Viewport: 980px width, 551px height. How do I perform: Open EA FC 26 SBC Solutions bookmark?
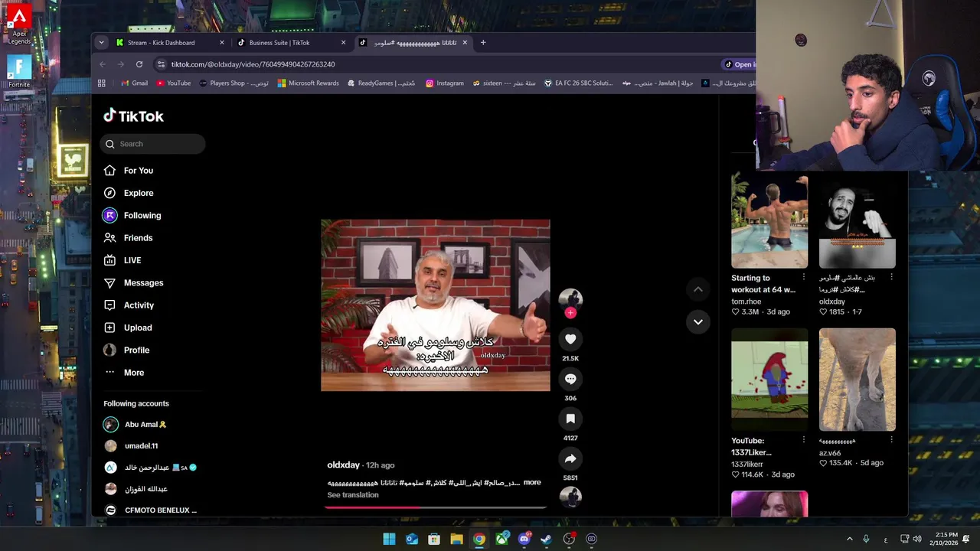tap(579, 83)
